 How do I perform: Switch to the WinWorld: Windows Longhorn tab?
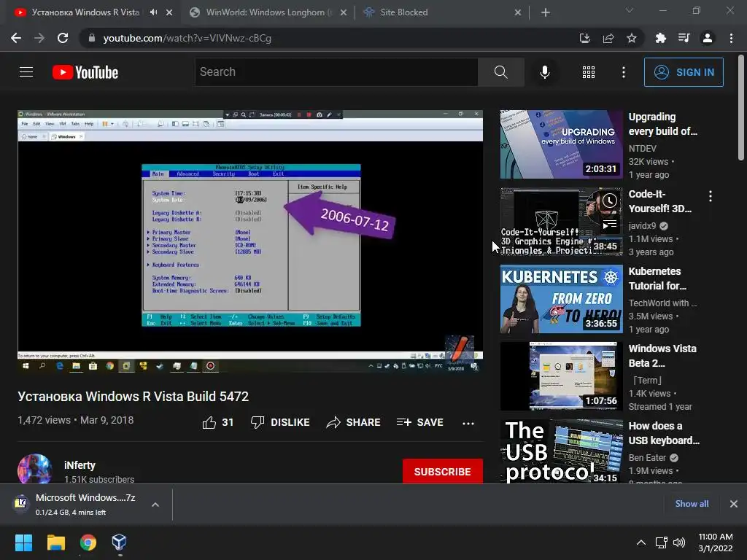pyautogui.click(x=267, y=12)
